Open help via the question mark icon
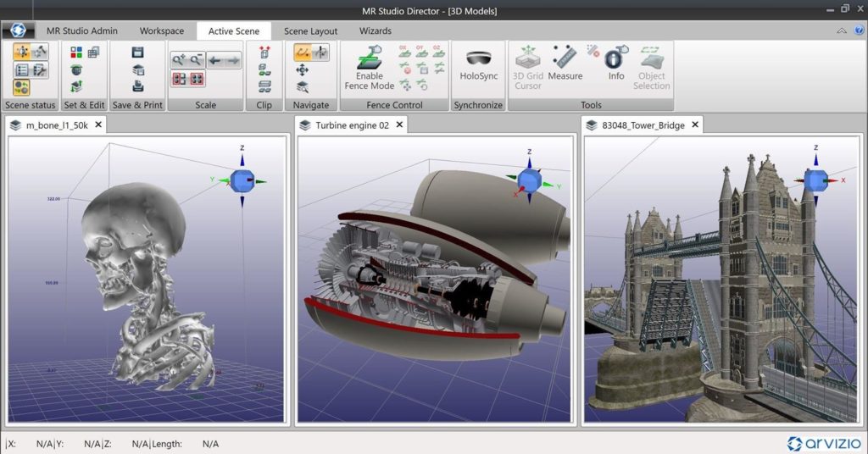Image resolution: width=868 pixels, height=454 pixels. click(x=860, y=31)
